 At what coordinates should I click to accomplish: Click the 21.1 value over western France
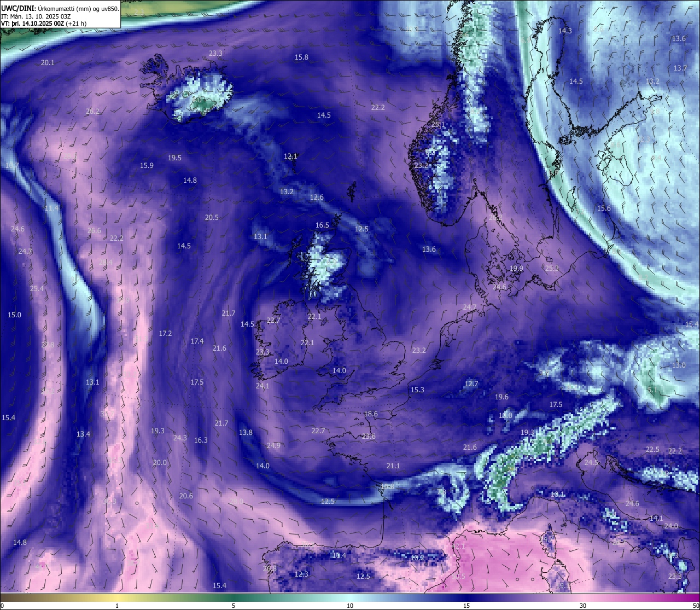click(x=393, y=466)
